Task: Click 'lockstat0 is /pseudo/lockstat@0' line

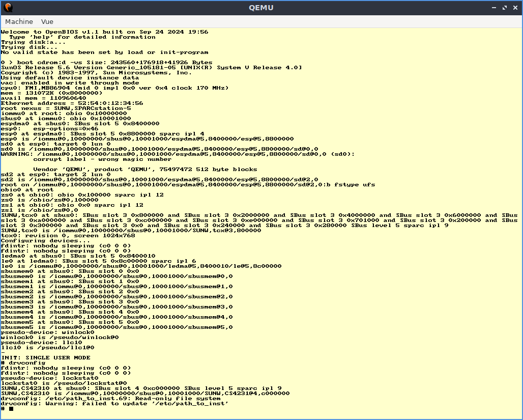Action: [64, 383]
